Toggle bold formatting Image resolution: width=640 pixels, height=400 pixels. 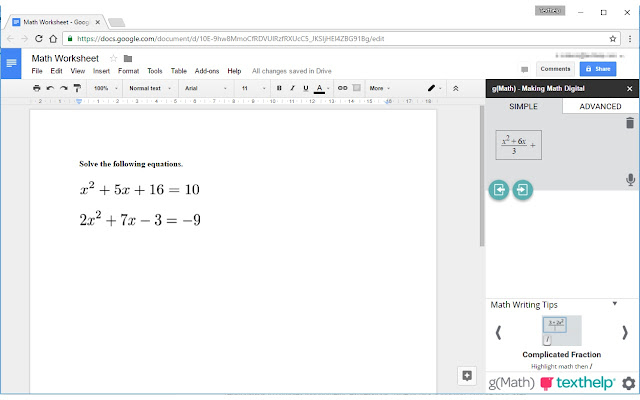coord(279,88)
